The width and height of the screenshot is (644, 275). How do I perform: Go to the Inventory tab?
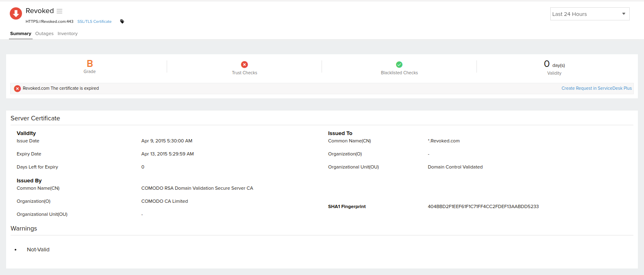pos(67,33)
